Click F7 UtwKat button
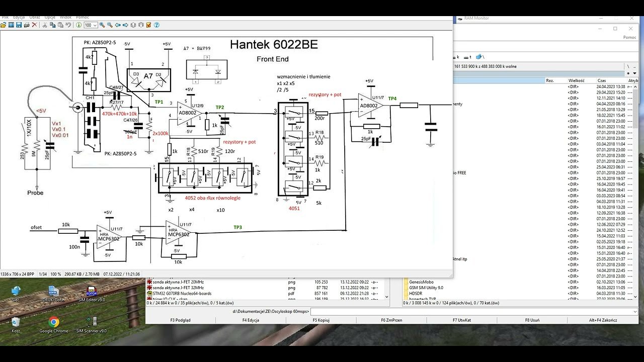Image resolution: width=644 pixels, height=362 pixels. pyautogui.click(x=461, y=320)
